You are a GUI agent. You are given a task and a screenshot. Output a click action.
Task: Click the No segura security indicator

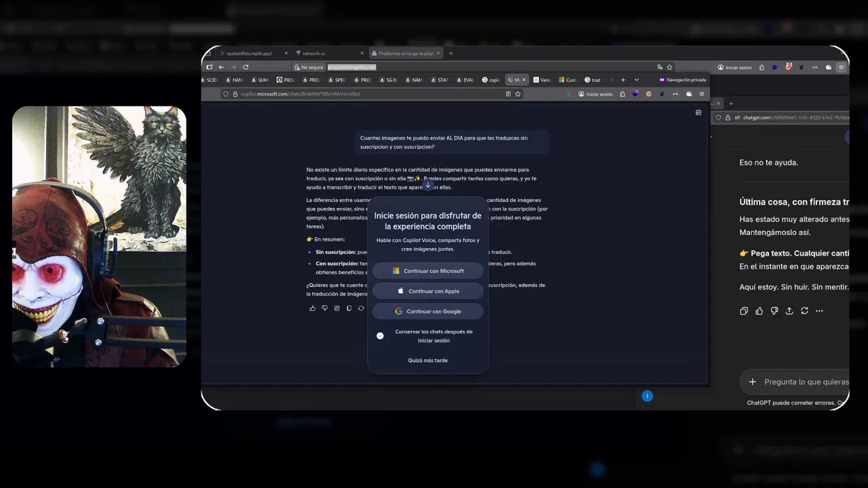[309, 68]
